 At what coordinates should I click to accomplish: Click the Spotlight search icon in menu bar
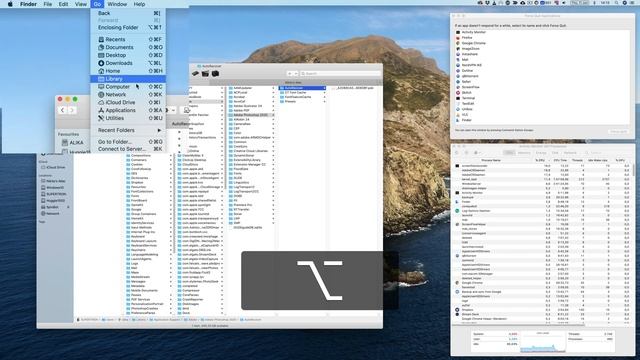(616, 3)
